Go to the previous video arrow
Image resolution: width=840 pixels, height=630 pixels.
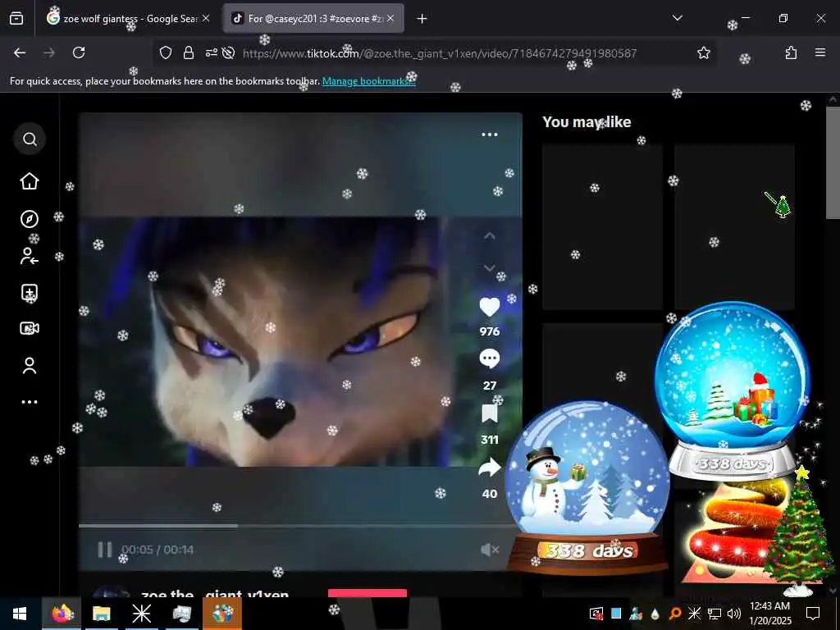490,235
